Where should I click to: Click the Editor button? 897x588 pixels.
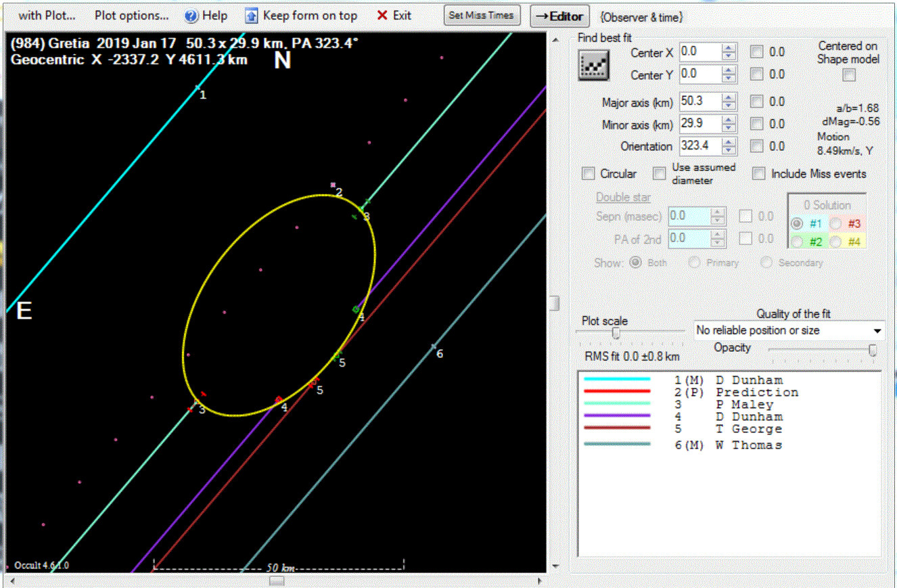coord(559,16)
